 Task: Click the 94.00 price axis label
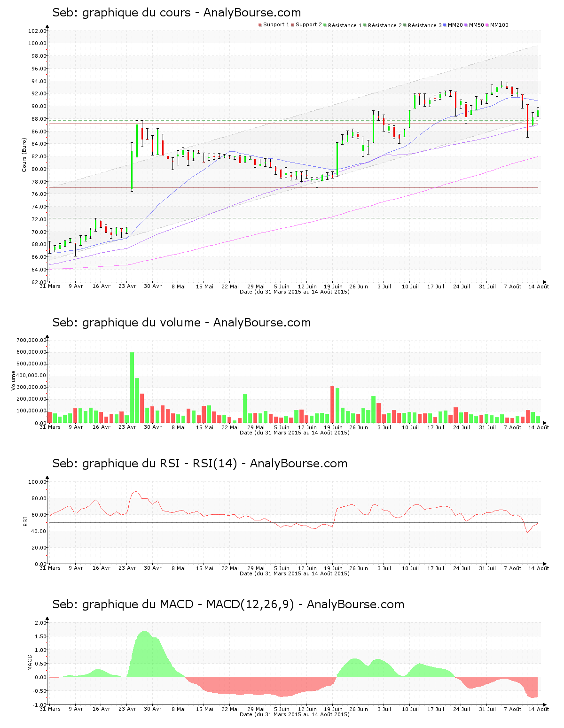point(39,81)
